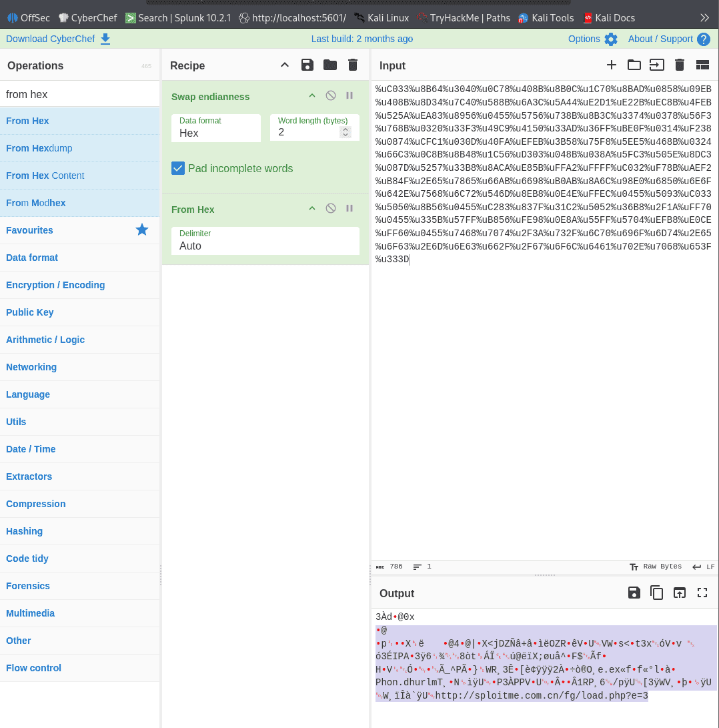Disable the Swap endianness operation
Viewport: 719px width, 728px height.
[x=331, y=95]
